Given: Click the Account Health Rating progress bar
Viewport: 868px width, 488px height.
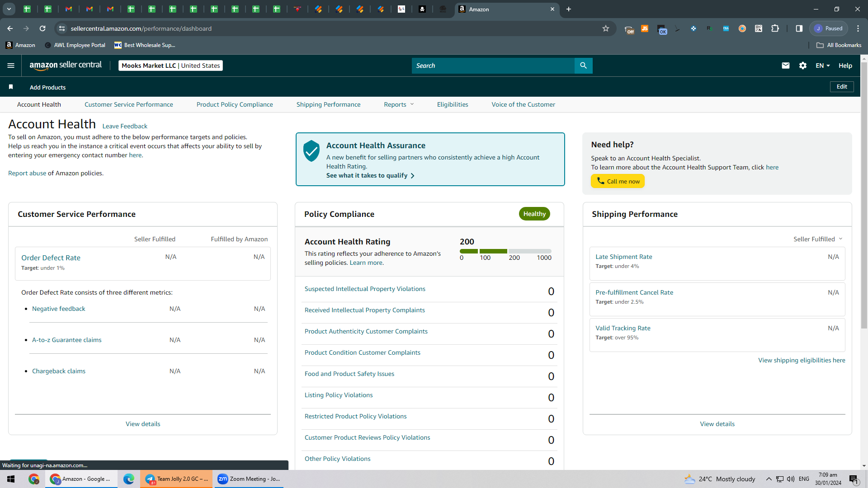Looking at the screenshot, I should (x=505, y=251).
